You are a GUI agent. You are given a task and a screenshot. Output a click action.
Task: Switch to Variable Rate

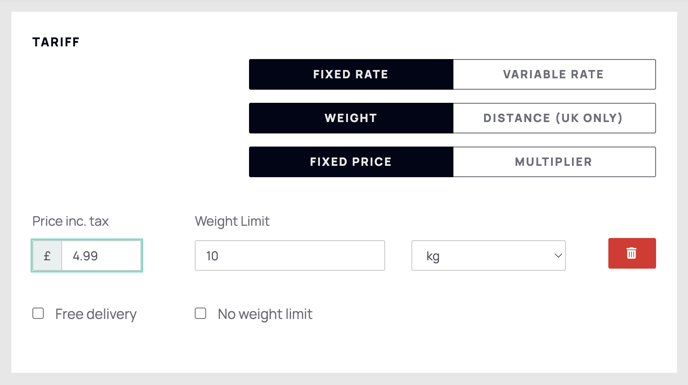(554, 75)
